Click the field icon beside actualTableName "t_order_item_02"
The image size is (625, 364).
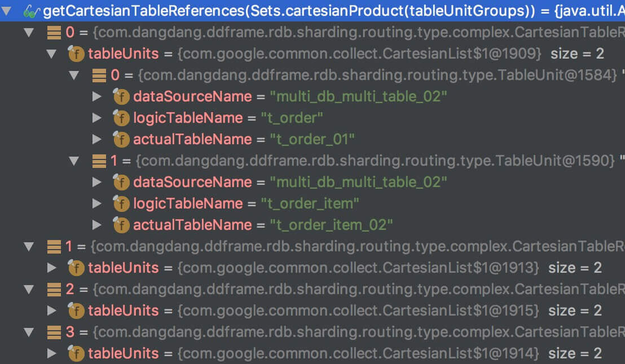[121, 225]
